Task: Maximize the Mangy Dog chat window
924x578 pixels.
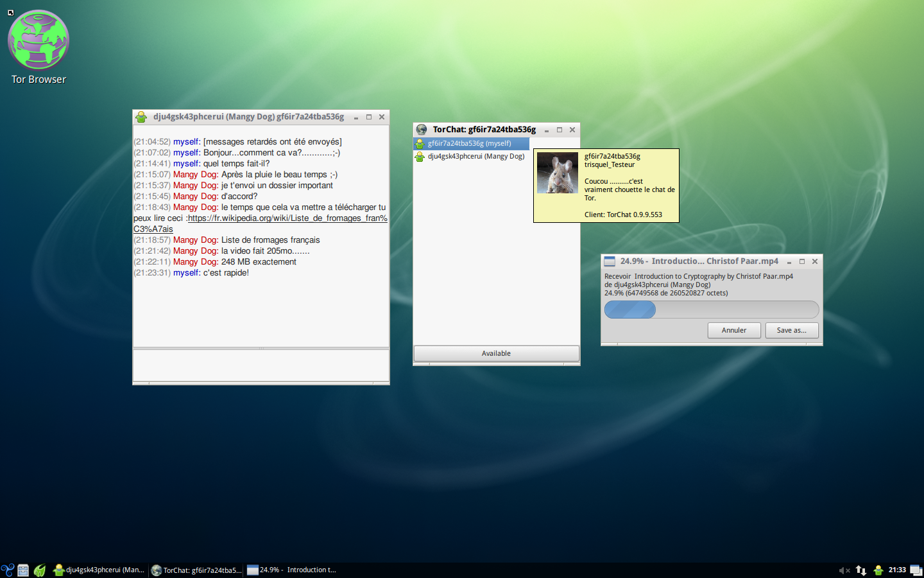Action: (x=369, y=117)
